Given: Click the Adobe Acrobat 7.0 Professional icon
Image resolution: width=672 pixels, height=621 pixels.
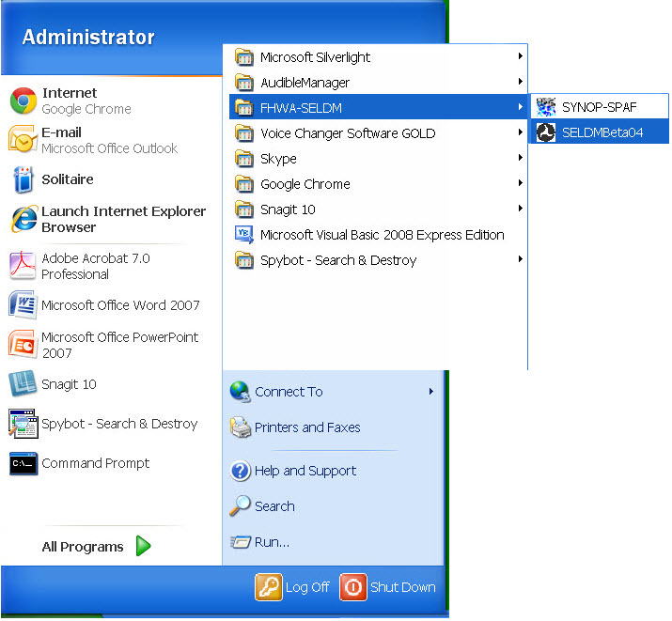Looking at the screenshot, I should [x=23, y=266].
